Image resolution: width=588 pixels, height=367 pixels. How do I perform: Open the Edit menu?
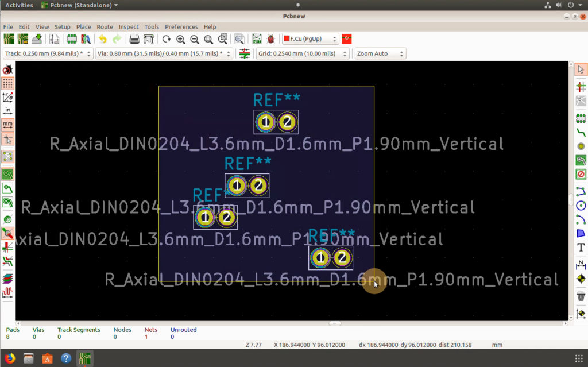[x=24, y=26]
